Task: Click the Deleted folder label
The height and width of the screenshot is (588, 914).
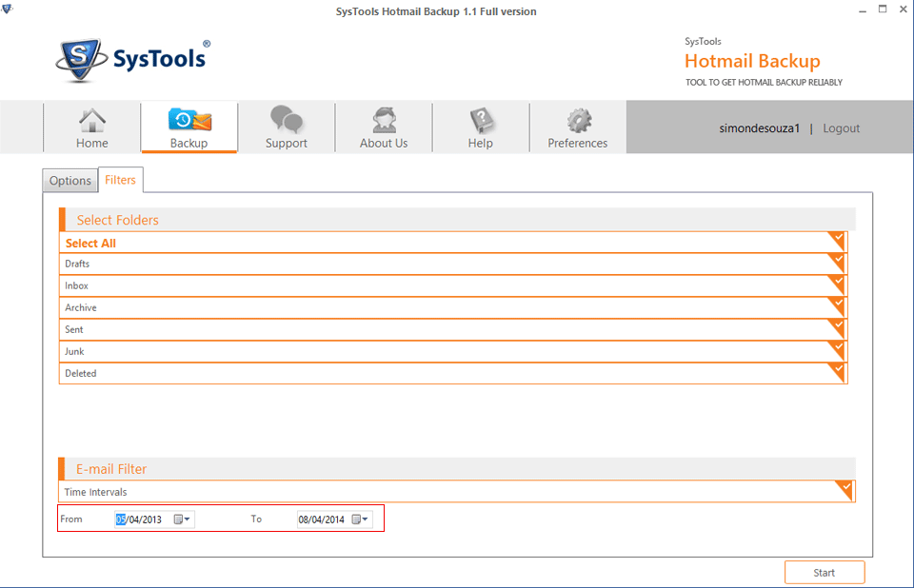Action: pyautogui.click(x=80, y=374)
